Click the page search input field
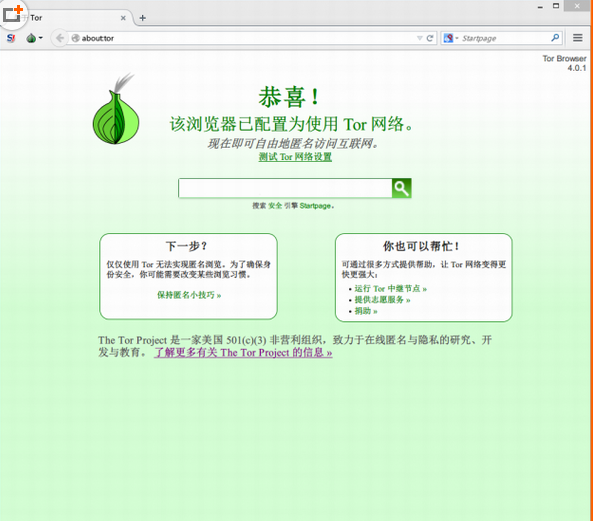Screen dimensions: 593x521 [285, 188]
